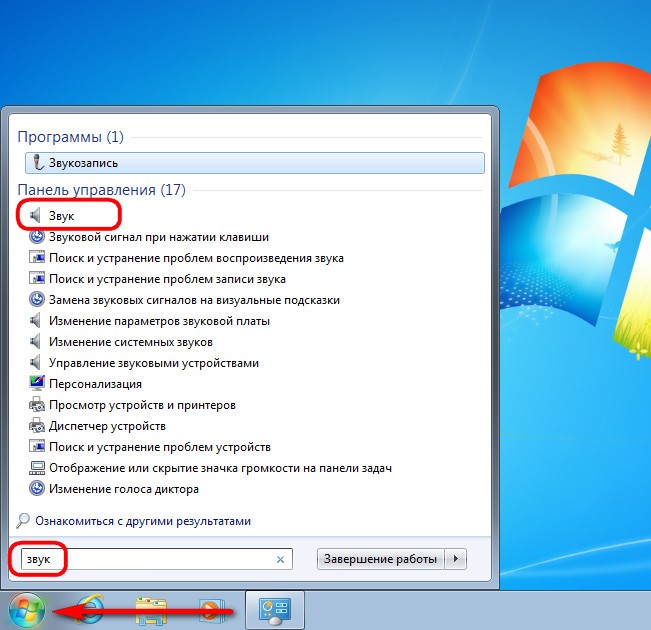Clear the search box with X button
The image size is (651, 630).
[280, 560]
